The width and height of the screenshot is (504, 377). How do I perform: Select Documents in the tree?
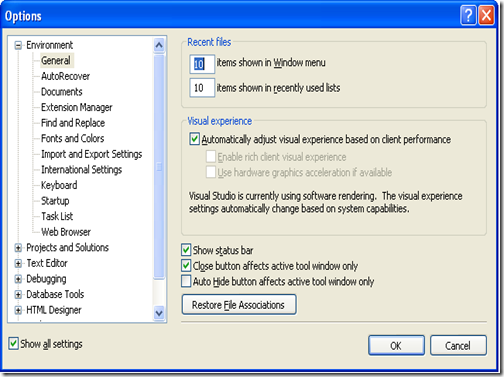click(62, 92)
